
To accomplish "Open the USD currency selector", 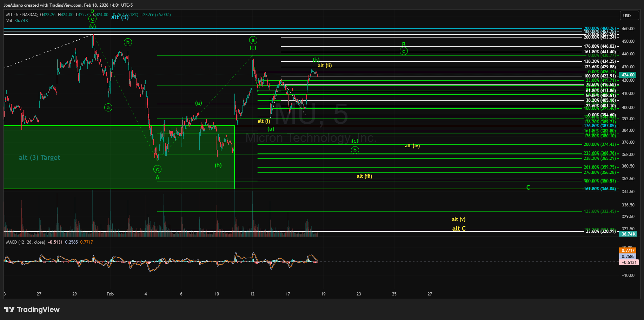I will coord(629,15).
